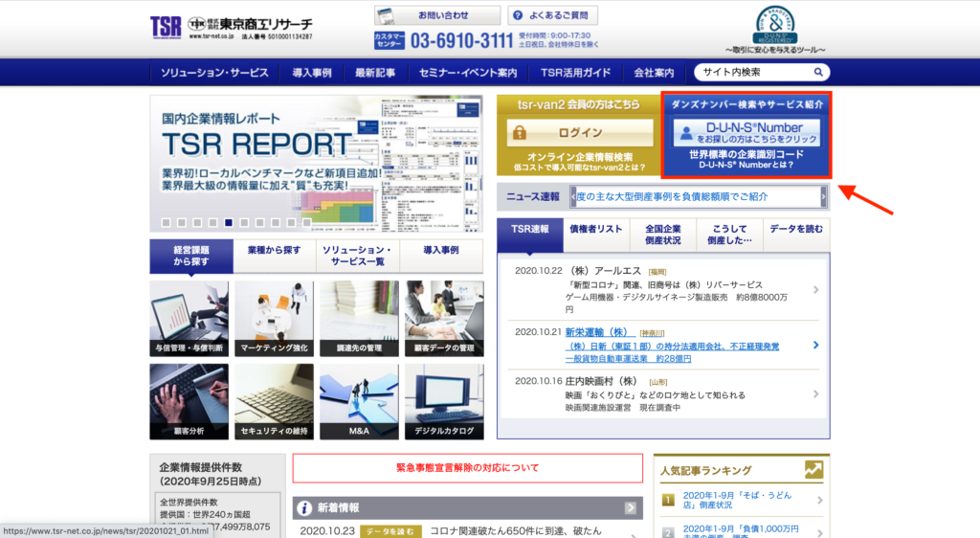Open よくあるご質問 FAQ button
Viewport: 980px width, 538px height.
pos(552,15)
